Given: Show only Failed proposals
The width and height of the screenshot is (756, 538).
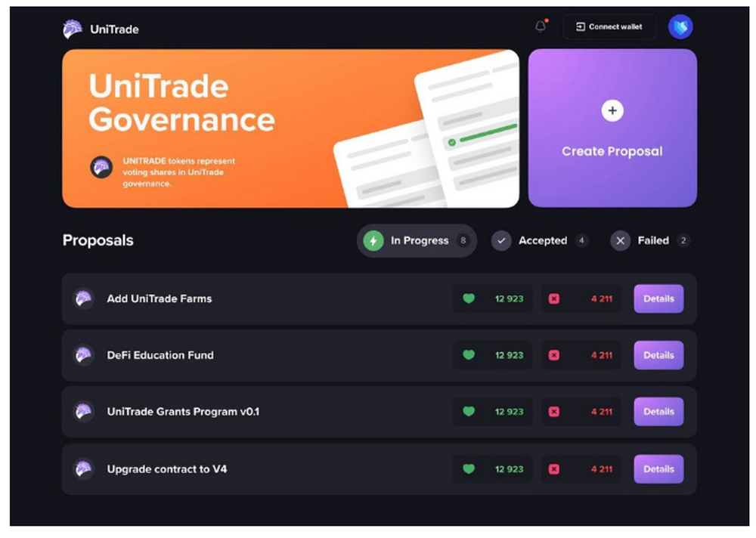Looking at the screenshot, I should coord(649,240).
